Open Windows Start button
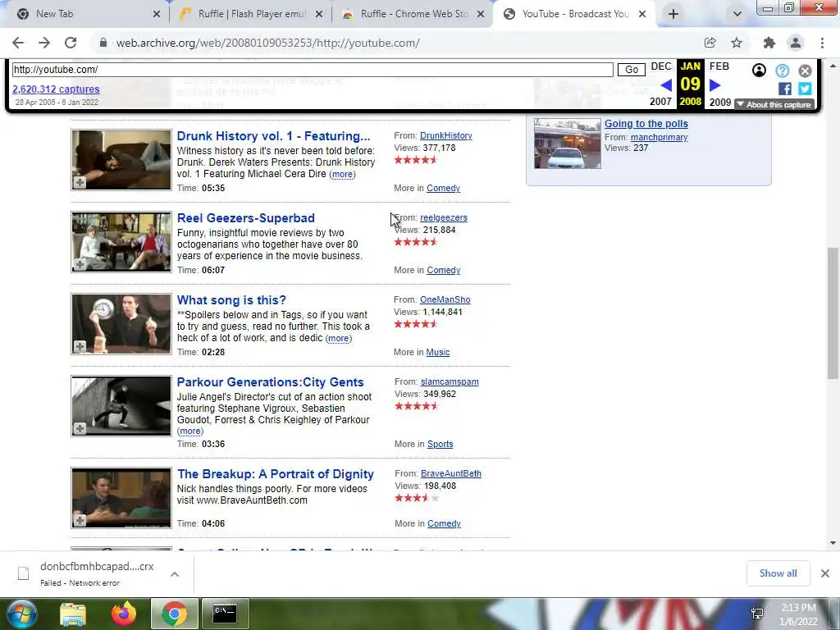Viewport: 840px width, 630px height. pyautogui.click(x=21, y=614)
